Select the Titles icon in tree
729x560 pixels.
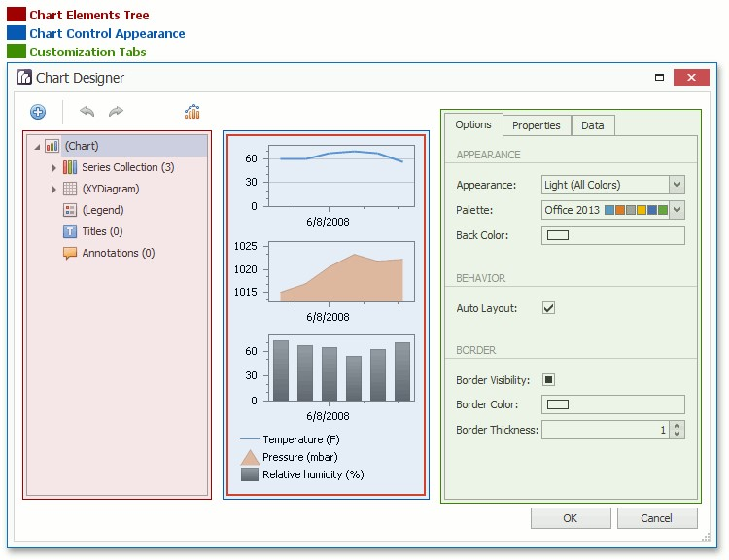(70, 231)
